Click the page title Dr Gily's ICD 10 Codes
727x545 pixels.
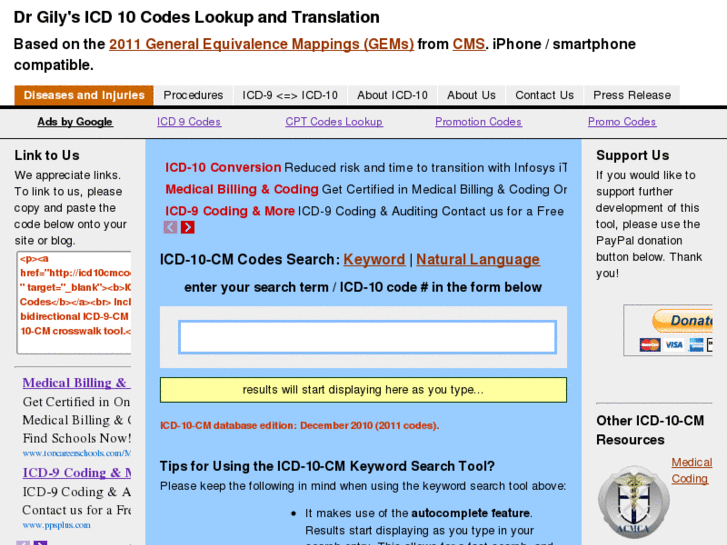click(x=197, y=17)
